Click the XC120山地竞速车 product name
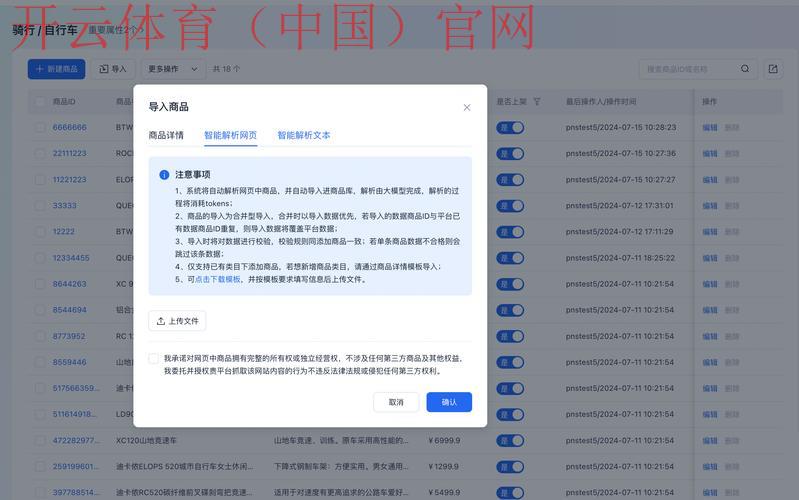 146,440
